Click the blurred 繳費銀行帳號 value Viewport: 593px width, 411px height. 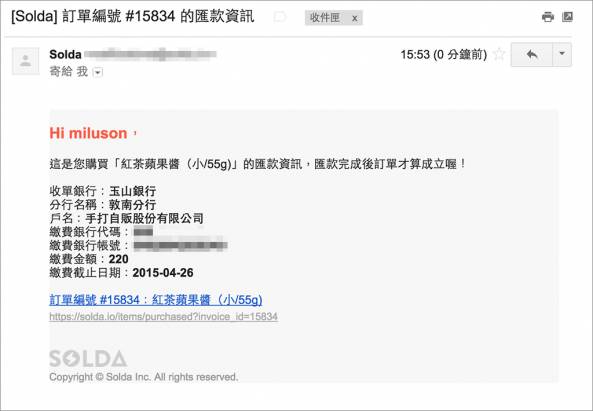(x=180, y=245)
